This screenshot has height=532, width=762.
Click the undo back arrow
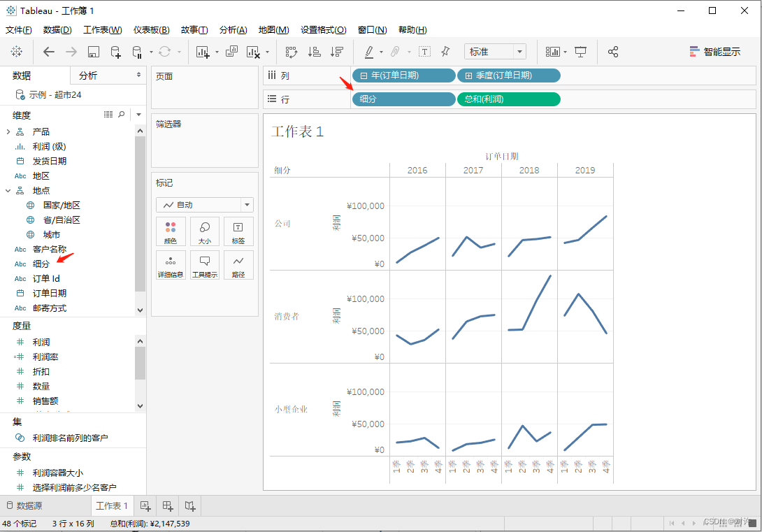coord(49,52)
